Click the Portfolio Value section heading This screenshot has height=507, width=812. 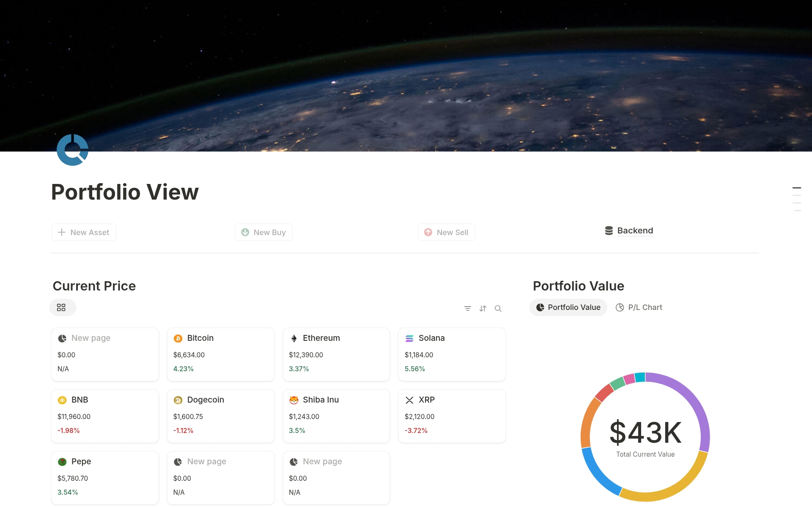click(x=578, y=286)
